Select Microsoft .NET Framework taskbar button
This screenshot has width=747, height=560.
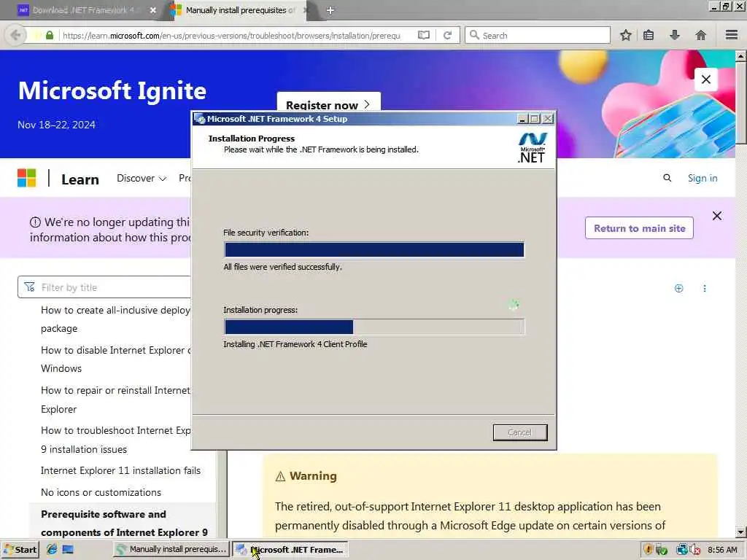(290, 549)
